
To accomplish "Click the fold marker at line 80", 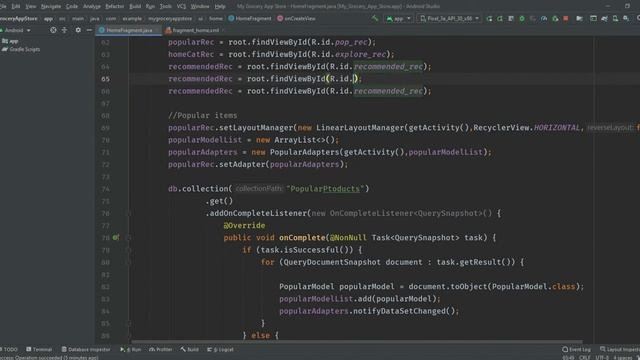I will click(x=128, y=262).
